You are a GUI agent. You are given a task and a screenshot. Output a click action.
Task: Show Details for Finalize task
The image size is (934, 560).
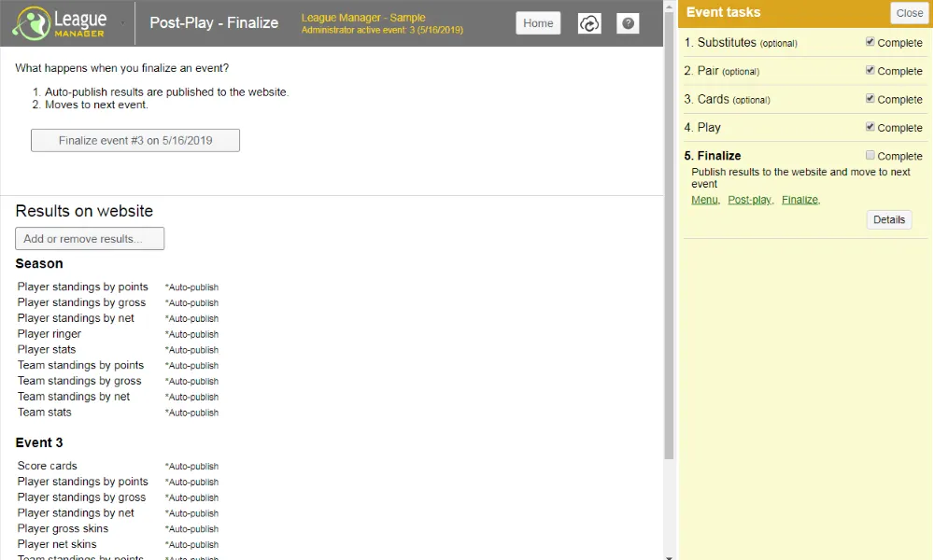pyautogui.click(x=888, y=220)
